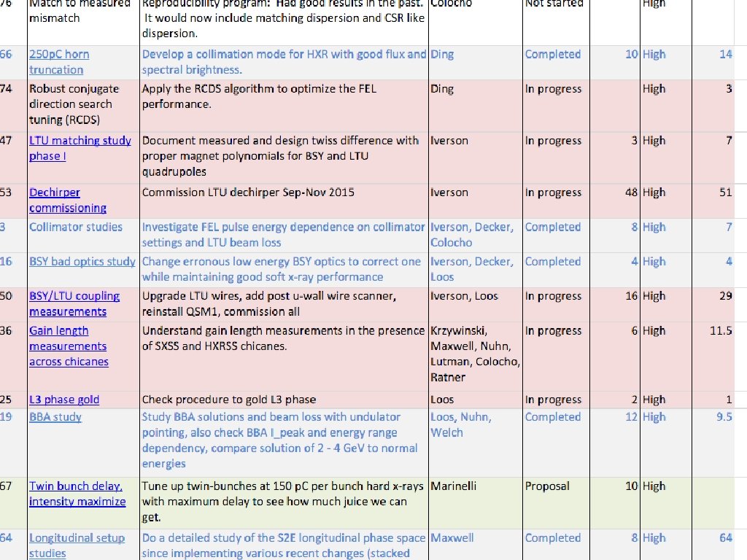Select 'Commission LTU dechirper Sep-Nov 2015' cell
This screenshot has height=560, width=747.
tap(284, 201)
